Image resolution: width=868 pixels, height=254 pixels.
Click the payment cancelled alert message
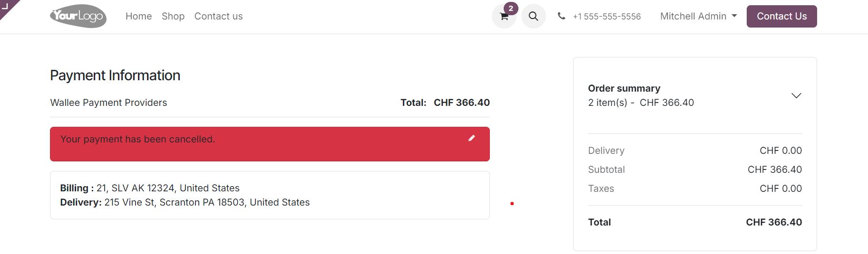[x=138, y=139]
